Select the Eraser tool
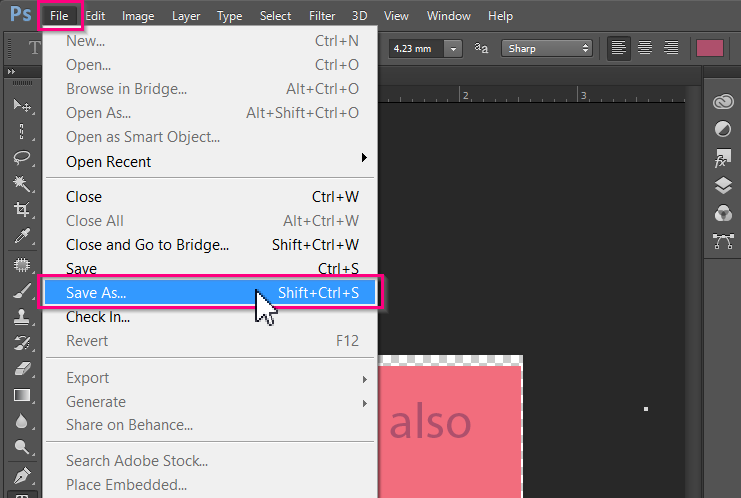The image size is (741, 498). (22, 369)
